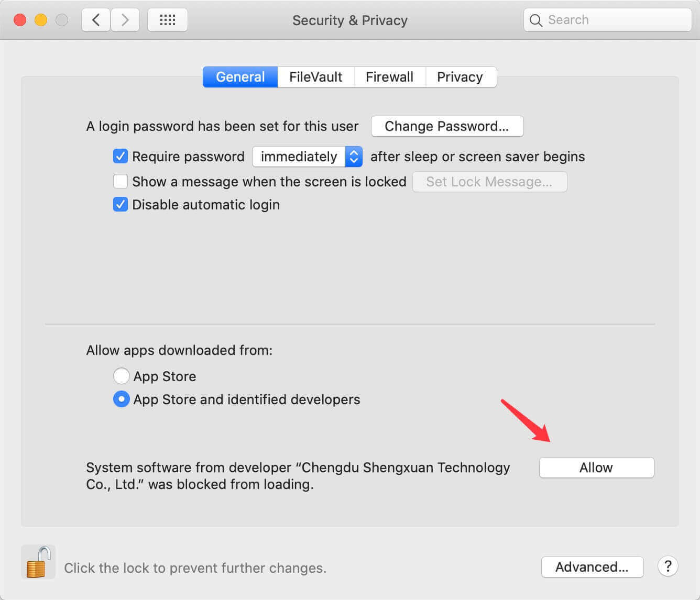700x600 pixels.
Task: Click the yellow minimize traffic light
Action: (x=41, y=19)
